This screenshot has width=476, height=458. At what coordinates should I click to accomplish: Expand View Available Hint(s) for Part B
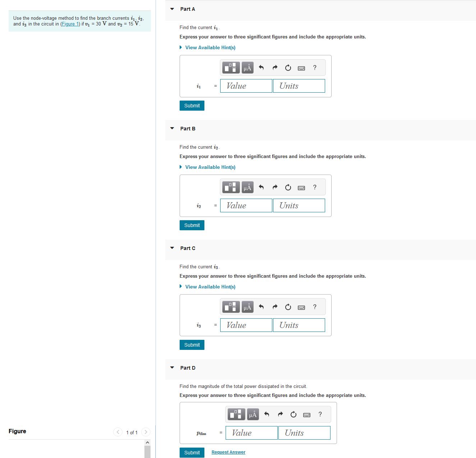click(x=210, y=167)
